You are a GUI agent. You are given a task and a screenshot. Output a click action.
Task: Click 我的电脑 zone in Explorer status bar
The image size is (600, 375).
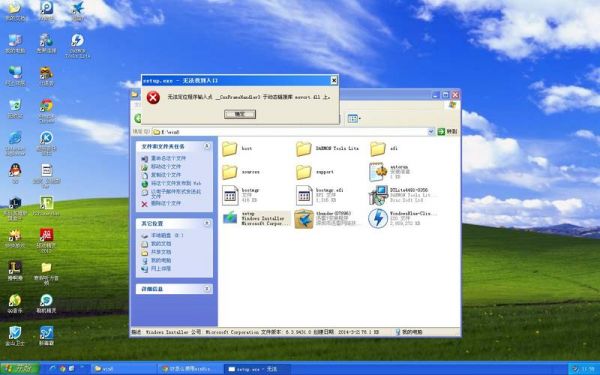(x=409, y=332)
